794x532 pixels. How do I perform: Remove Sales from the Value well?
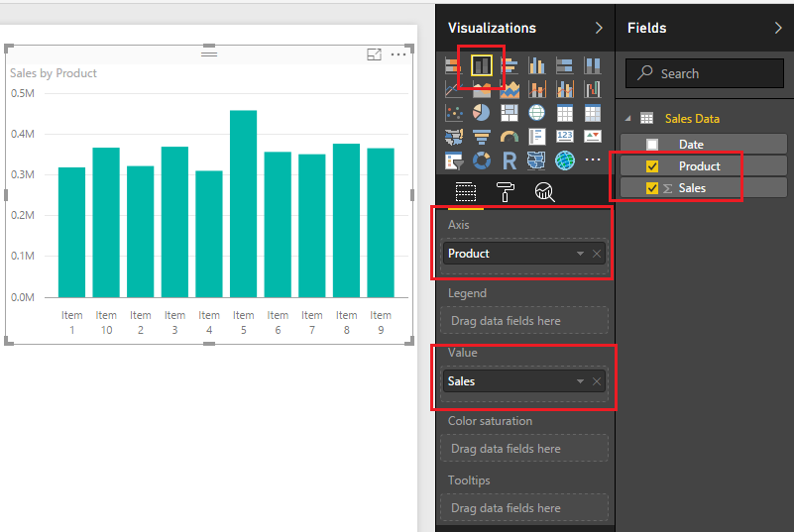pyautogui.click(x=597, y=381)
